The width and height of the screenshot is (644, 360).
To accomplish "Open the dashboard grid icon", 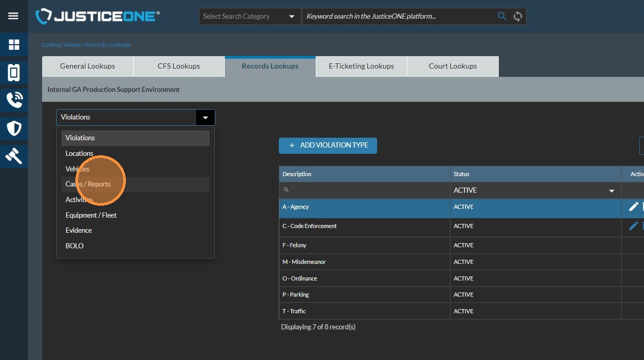I will 14,45.
